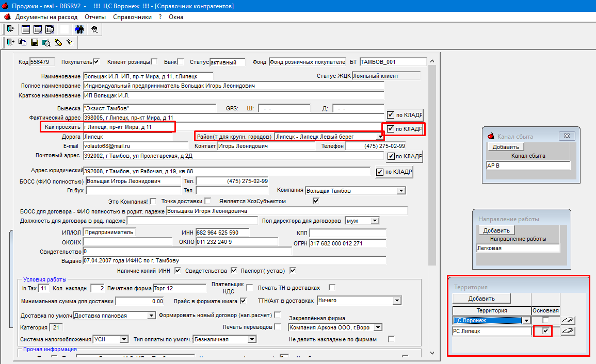The image size is (596, 364).
Task: Open the Отчеты menu
Action: 95,17
